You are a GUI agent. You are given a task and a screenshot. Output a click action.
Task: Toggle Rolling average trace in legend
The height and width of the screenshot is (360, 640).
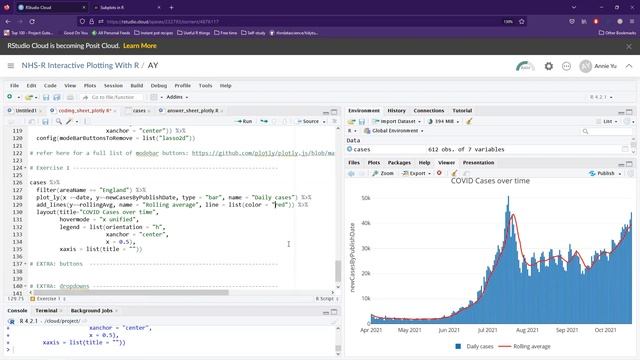(524, 346)
